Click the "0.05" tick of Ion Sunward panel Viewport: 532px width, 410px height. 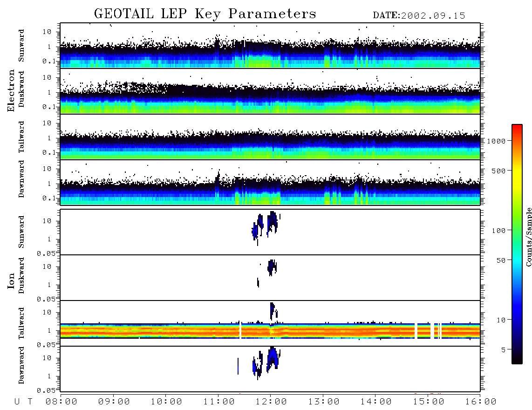(46, 253)
